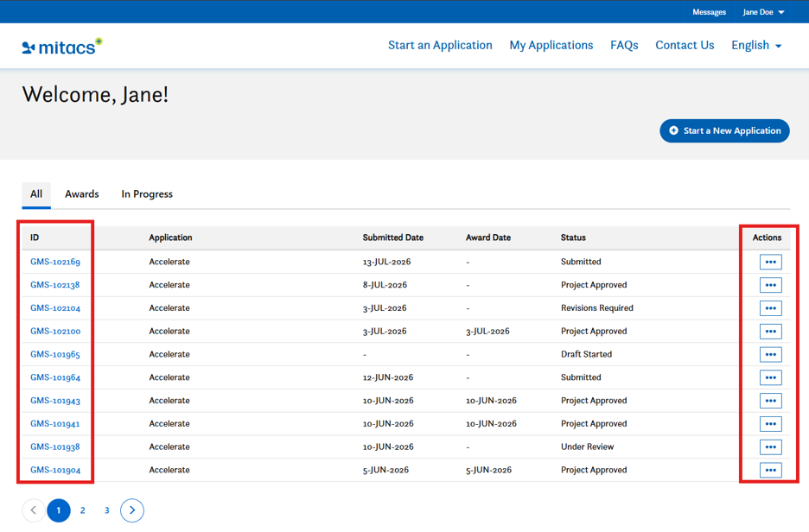
Task: Select the Draft Started status cell
Action: coord(586,355)
